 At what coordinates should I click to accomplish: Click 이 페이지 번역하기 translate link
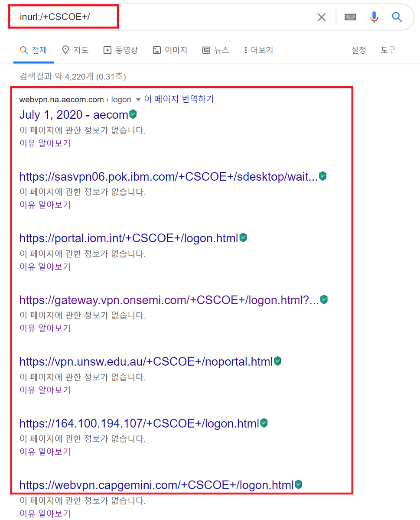[x=179, y=99]
